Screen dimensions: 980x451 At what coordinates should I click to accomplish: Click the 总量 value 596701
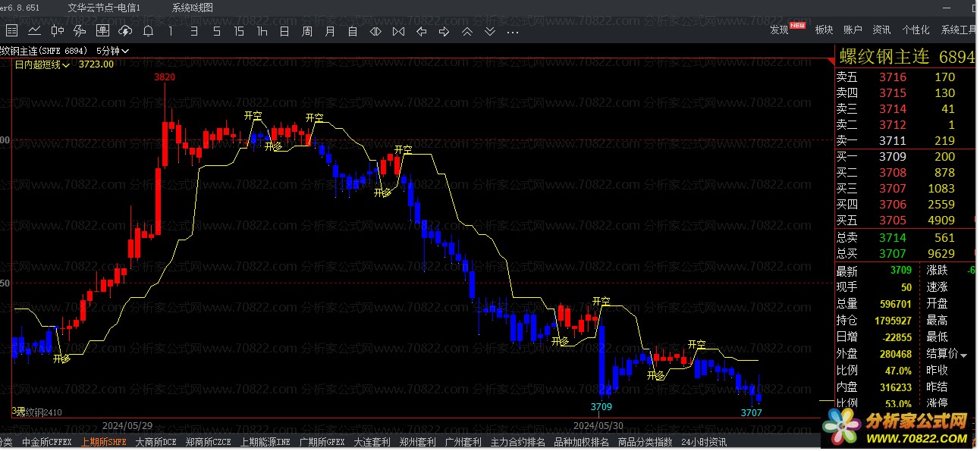point(895,304)
